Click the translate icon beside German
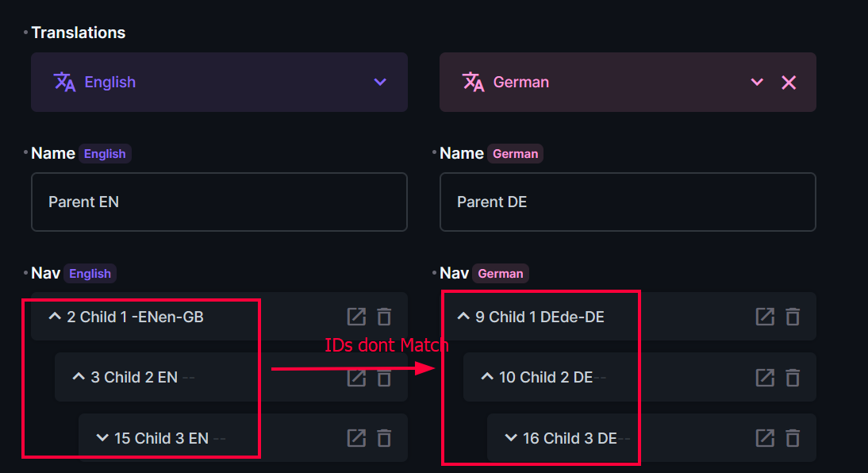Viewport: 868px width, 473px height. coord(473,82)
